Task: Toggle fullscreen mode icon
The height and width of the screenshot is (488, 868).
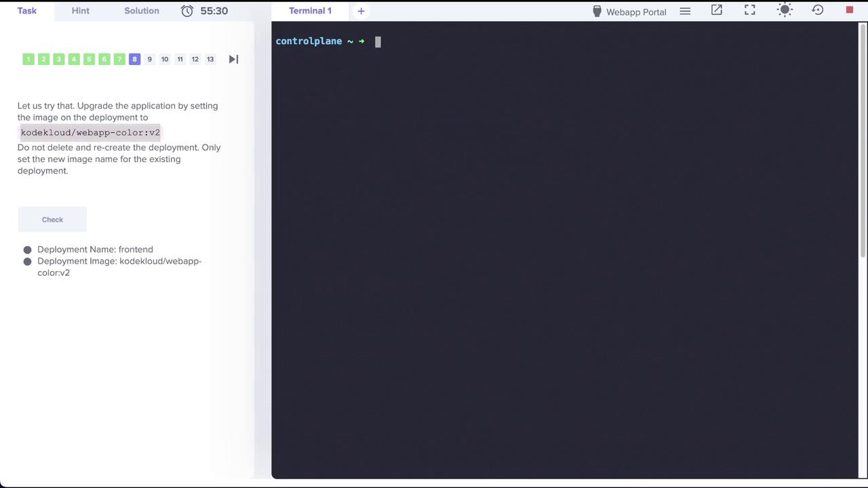Action: tap(750, 10)
